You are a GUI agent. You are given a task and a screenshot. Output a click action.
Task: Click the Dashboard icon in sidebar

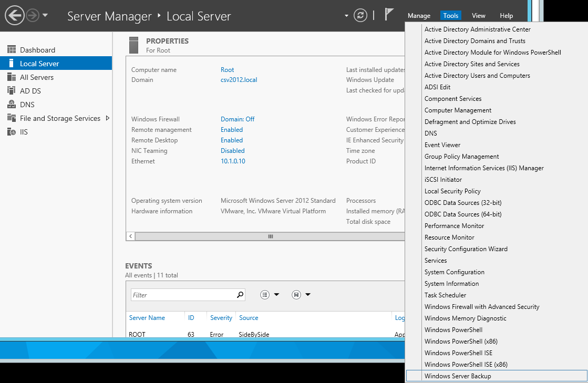[x=12, y=50]
